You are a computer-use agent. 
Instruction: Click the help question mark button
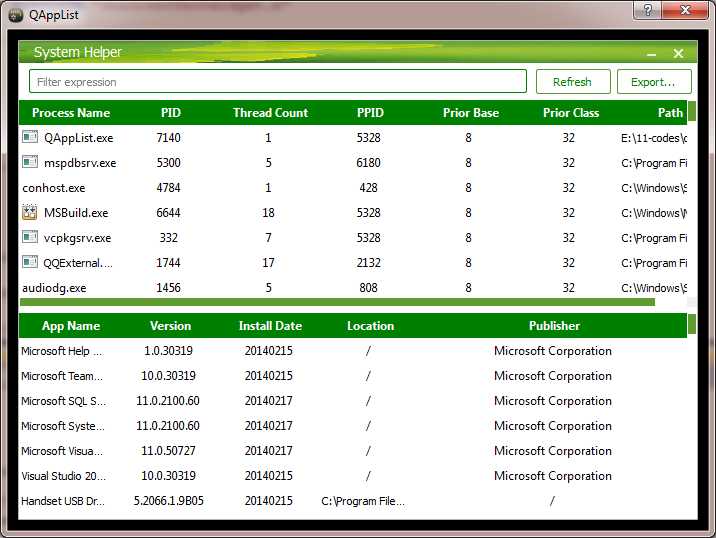click(648, 10)
